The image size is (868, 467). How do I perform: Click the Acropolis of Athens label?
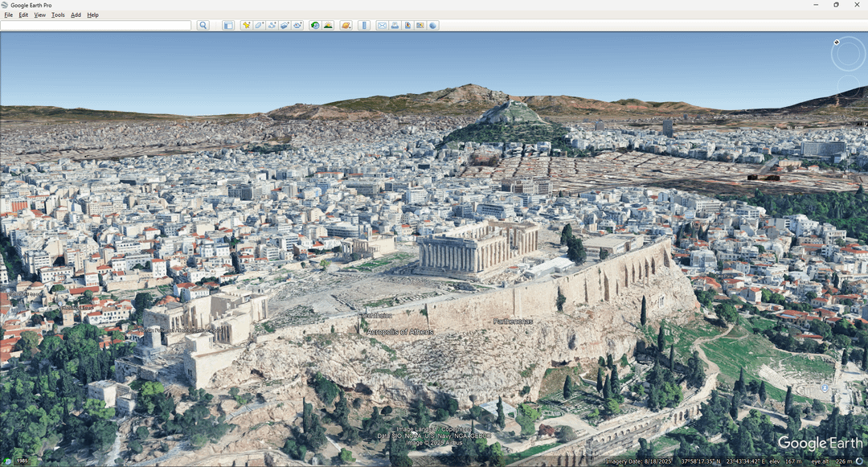399,332
